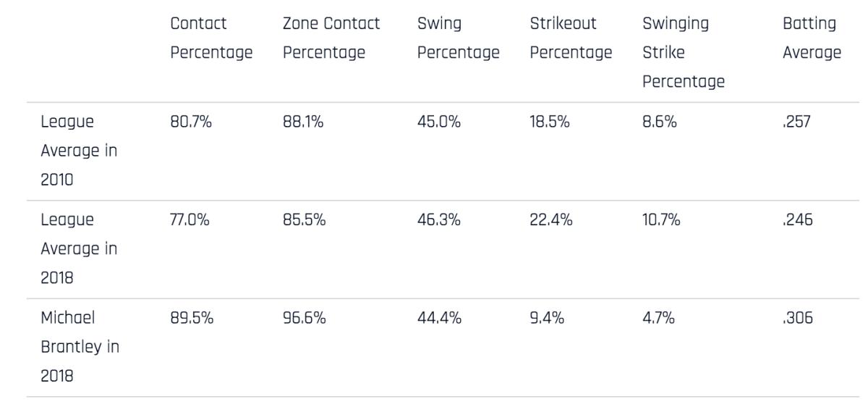
Task: Select the League Average in 2018 row label
Action: (x=79, y=250)
